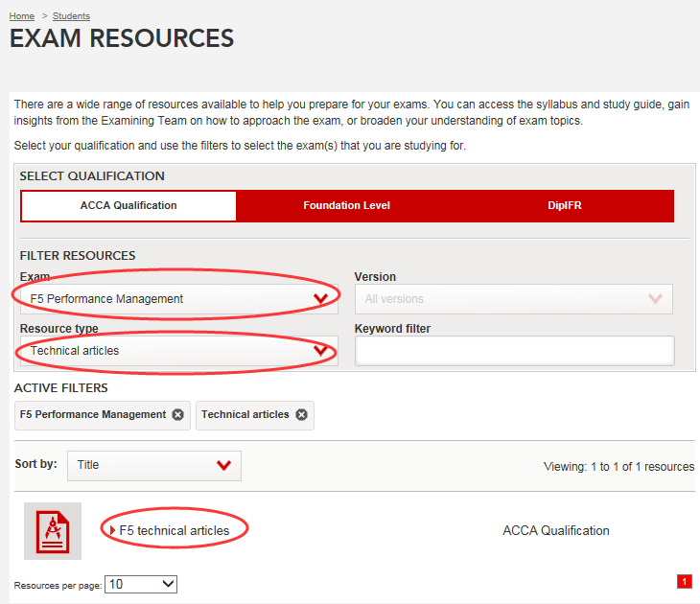Viewport: 700px width, 604px height.
Task: Select the ACCA Qualification tab
Action: click(128, 205)
